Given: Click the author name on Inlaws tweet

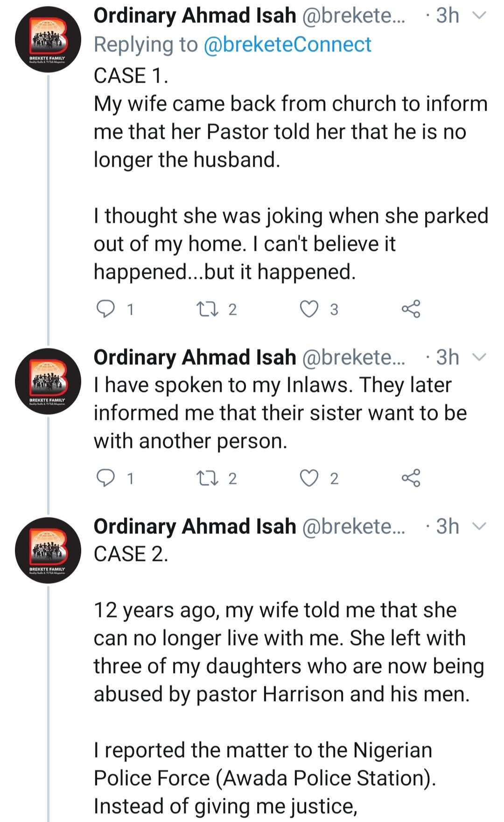Looking at the screenshot, I should pos(195,357).
